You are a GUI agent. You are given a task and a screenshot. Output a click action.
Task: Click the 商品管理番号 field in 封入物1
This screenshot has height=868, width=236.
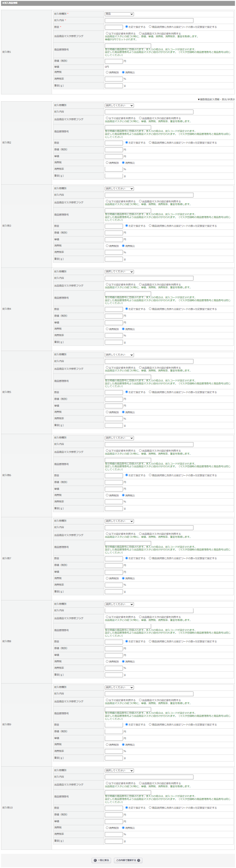(128, 46)
